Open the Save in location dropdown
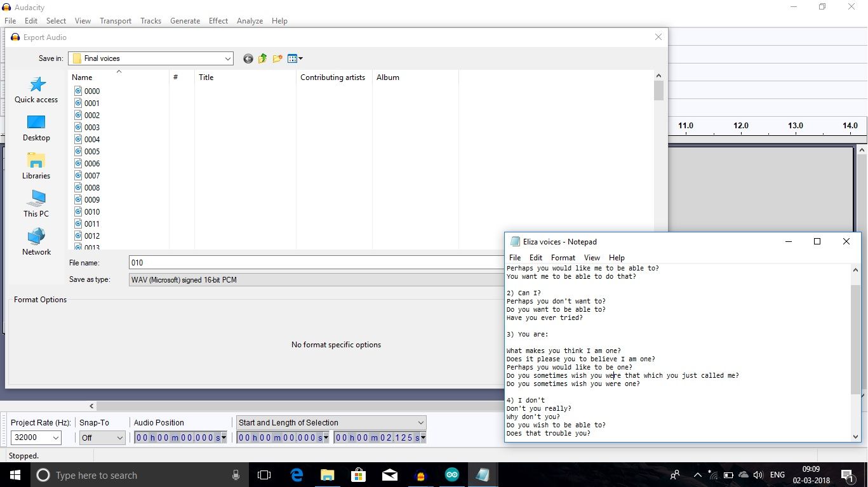The image size is (868, 487). [227, 58]
